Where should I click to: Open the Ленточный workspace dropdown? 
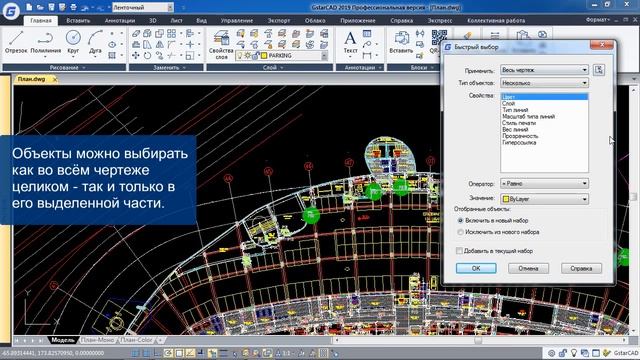(170, 7)
